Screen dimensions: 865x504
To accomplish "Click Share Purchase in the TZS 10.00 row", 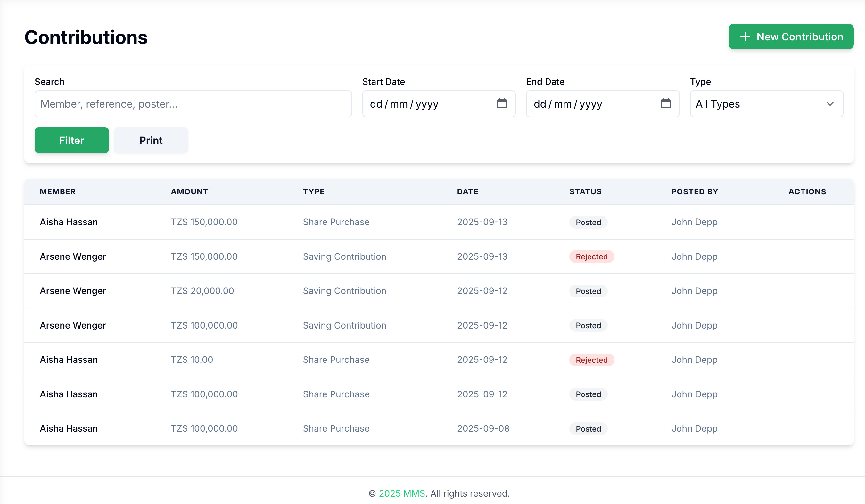I will coord(336,360).
